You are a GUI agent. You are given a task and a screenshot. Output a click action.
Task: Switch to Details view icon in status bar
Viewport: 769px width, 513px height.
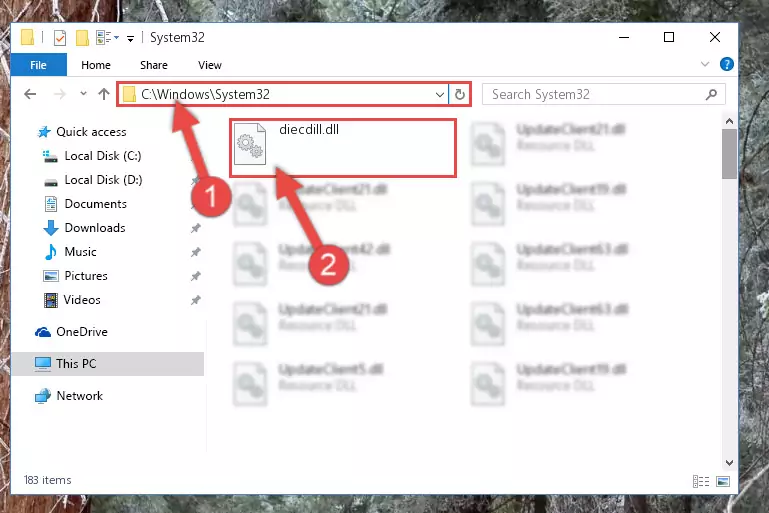(701, 481)
